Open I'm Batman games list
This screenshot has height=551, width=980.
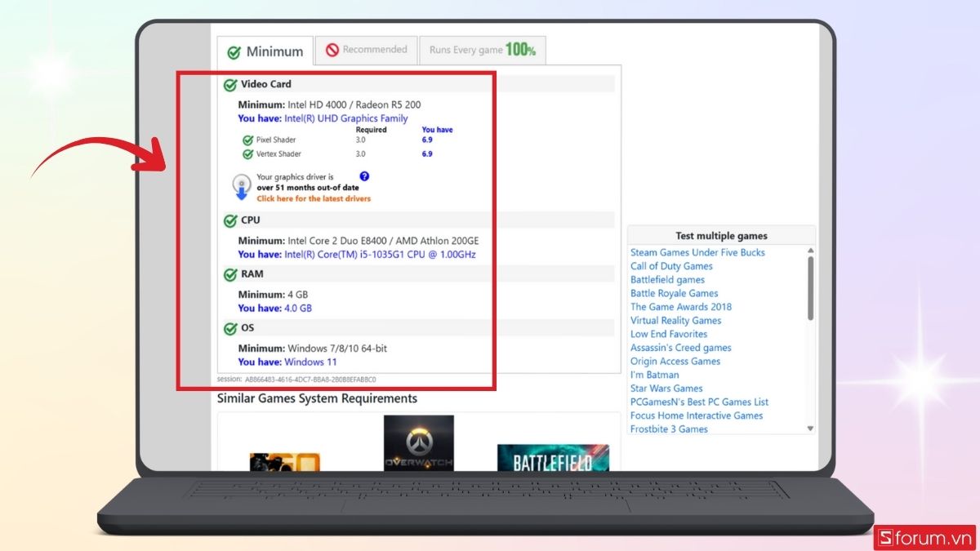654,375
